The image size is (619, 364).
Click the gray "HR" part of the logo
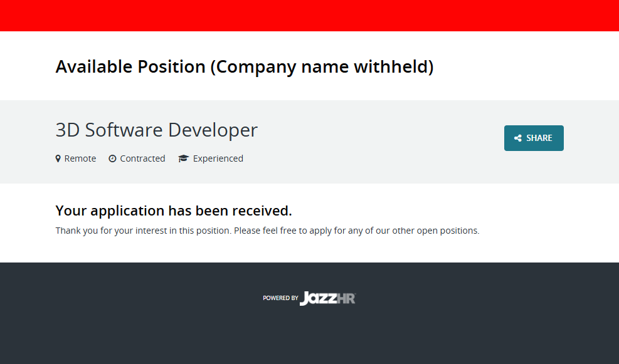(346, 298)
